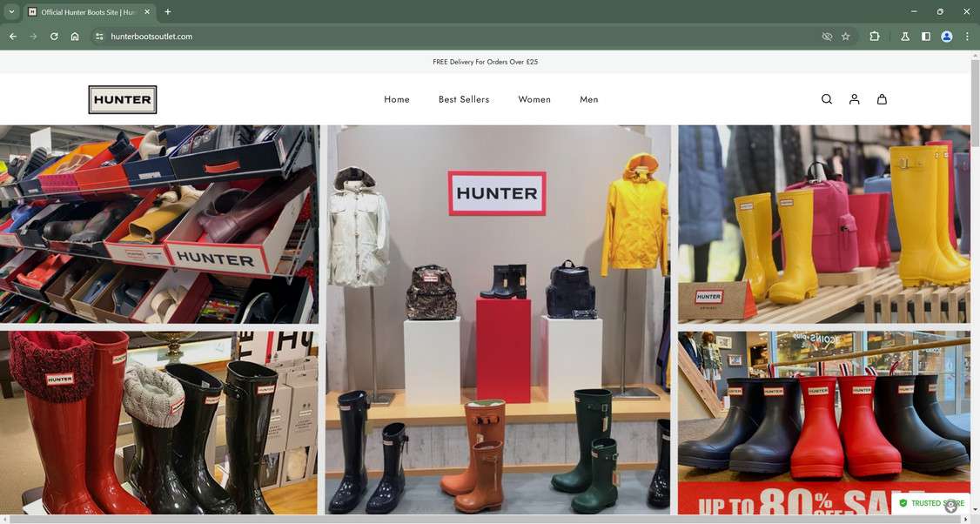980x524 pixels.
Task: Close the Official Hunter Boots Site tab
Action: tap(147, 12)
